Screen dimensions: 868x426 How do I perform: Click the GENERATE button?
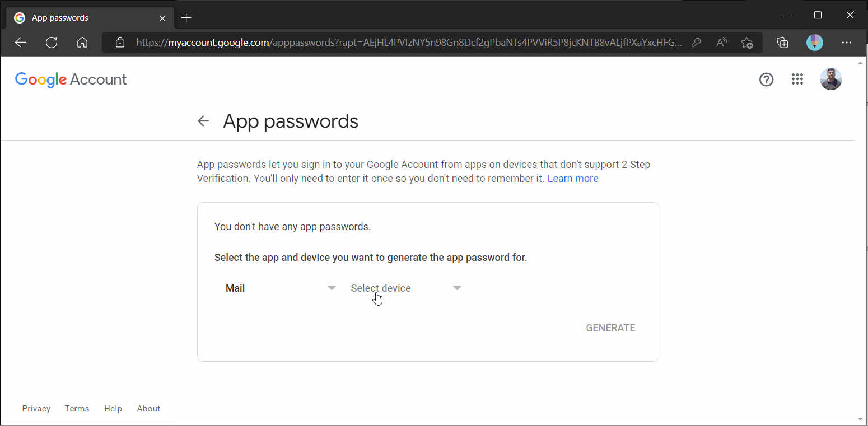click(610, 328)
